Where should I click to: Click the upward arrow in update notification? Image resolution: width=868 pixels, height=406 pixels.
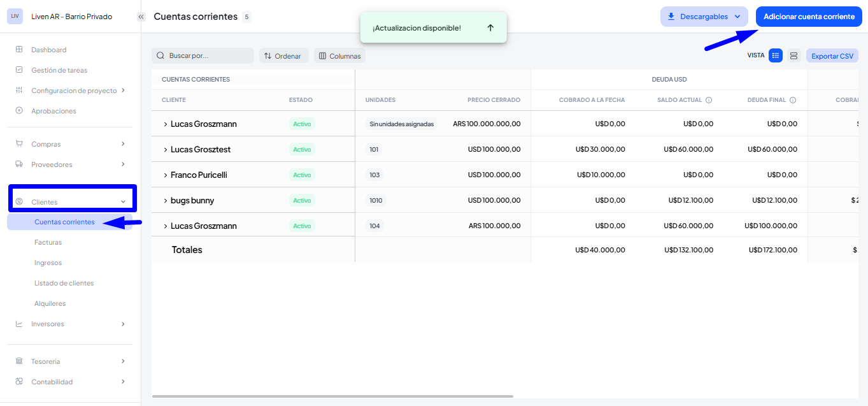[490, 28]
